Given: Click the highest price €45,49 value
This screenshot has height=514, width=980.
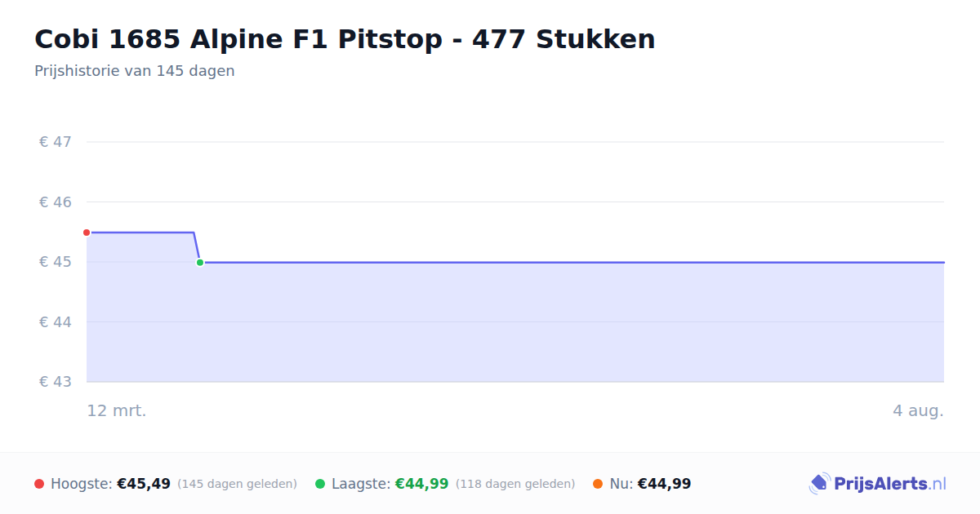Looking at the screenshot, I should pos(144,484).
